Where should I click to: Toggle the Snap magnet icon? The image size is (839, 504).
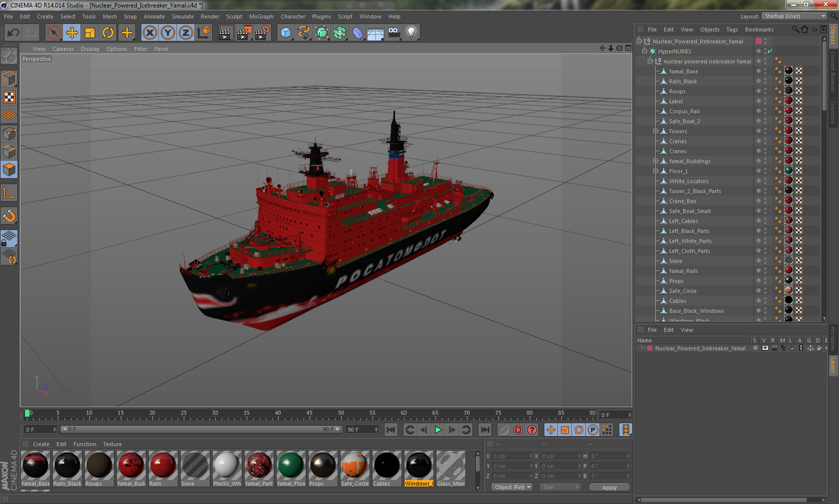coord(9,216)
